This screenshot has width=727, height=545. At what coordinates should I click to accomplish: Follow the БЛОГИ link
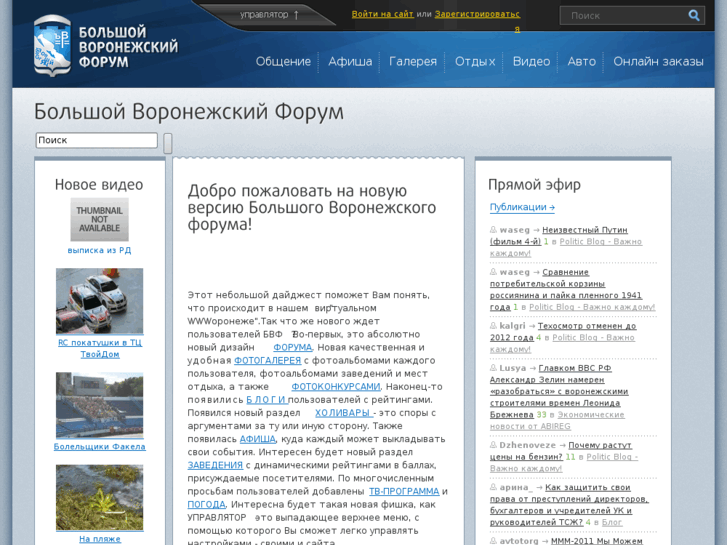click(x=267, y=400)
